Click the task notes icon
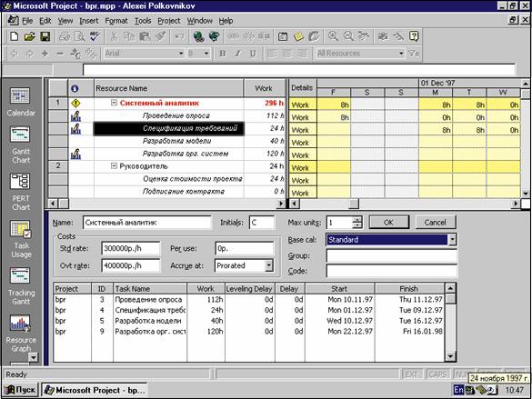 pyautogui.click(x=298, y=36)
